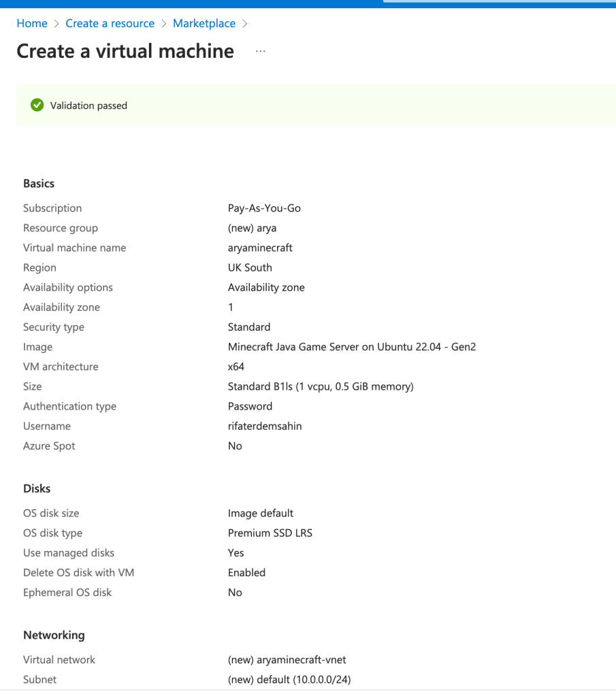Click the Virtual machine name label
This screenshot has height=696, width=616.
click(x=75, y=248)
